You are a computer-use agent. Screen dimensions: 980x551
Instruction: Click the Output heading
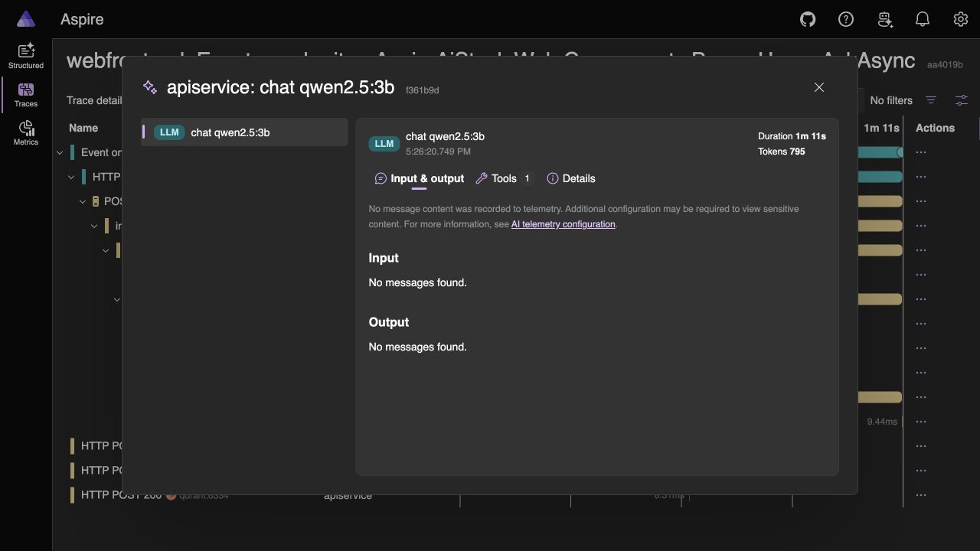click(389, 322)
